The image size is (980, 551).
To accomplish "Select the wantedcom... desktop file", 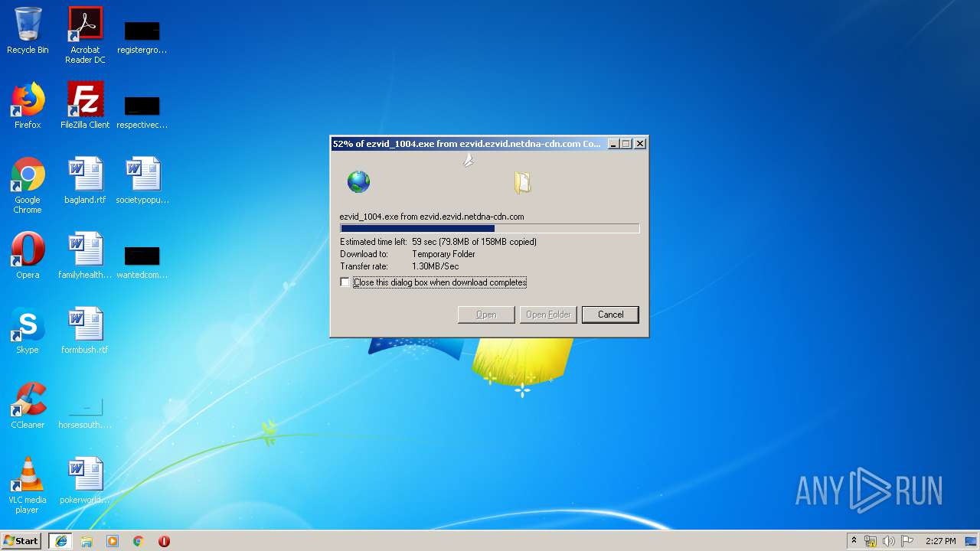I will (142, 262).
